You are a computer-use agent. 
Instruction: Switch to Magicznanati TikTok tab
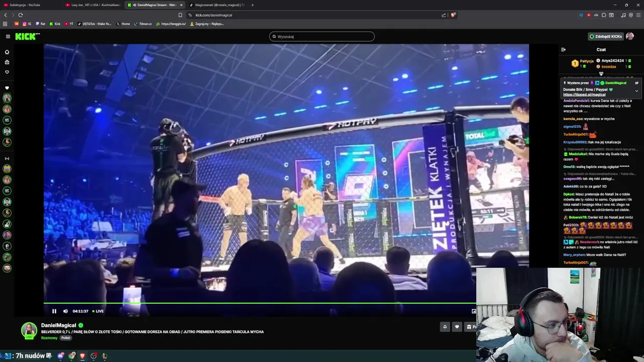[x=217, y=5]
